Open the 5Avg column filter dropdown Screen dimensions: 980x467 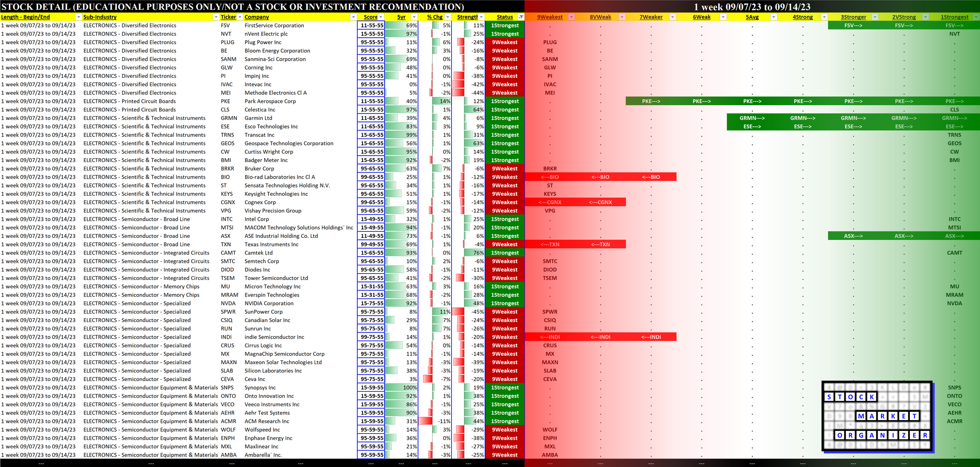pyautogui.click(x=774, y=17)
